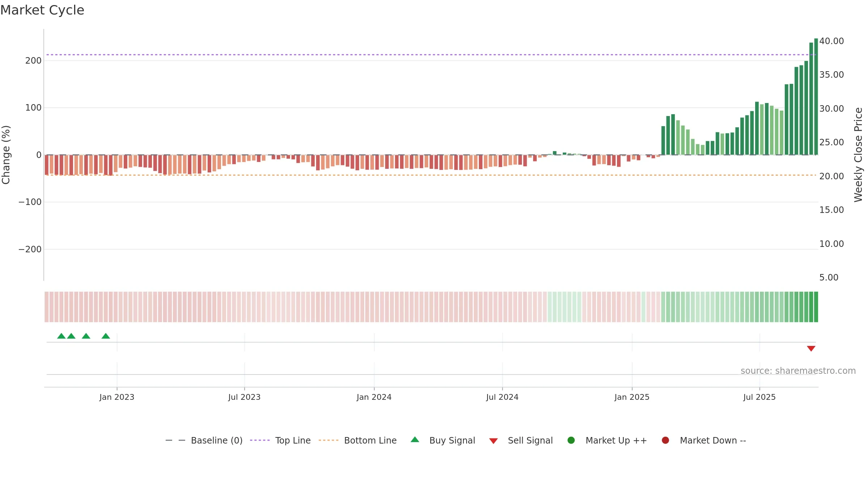
Task: Click the tallest green bar at chart's right edge
Action: (x=816, y=97)
